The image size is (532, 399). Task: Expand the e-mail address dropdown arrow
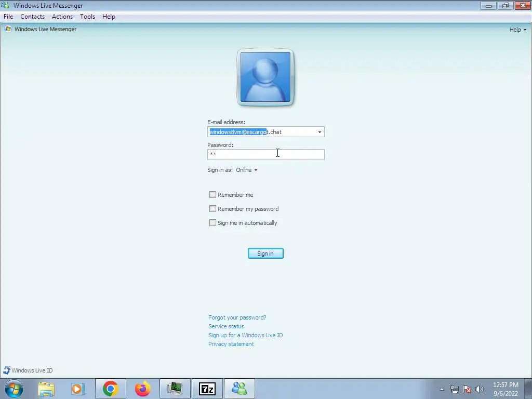coord(320,132)
